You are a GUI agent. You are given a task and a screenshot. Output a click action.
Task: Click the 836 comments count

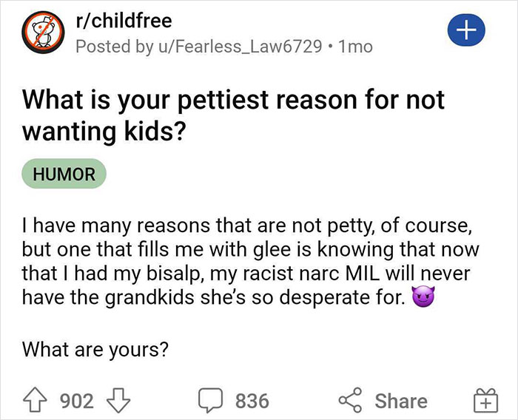click(252, 401)
